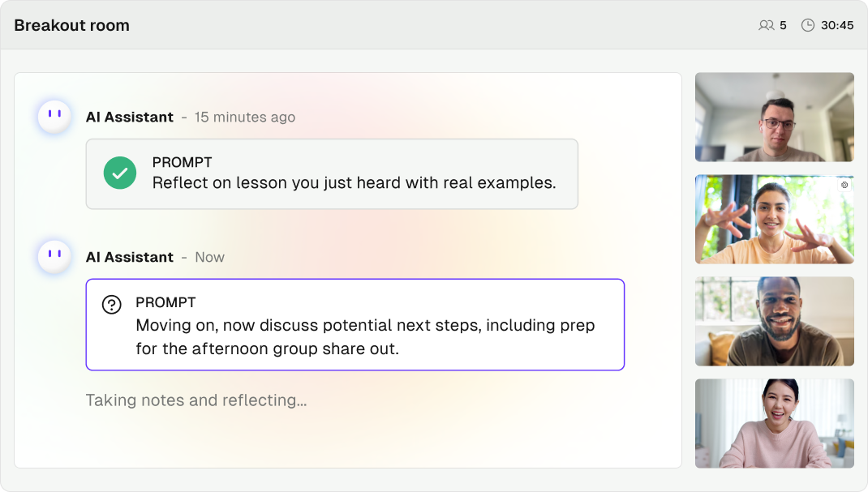Click 'AI Assistant' name on the first message
This screenshot has height=492, width=868.
coord(129,117)
